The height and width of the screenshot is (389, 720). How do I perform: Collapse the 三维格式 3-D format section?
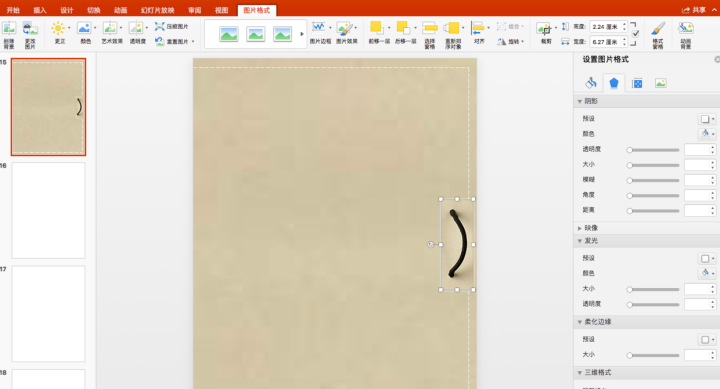point(579,372)
